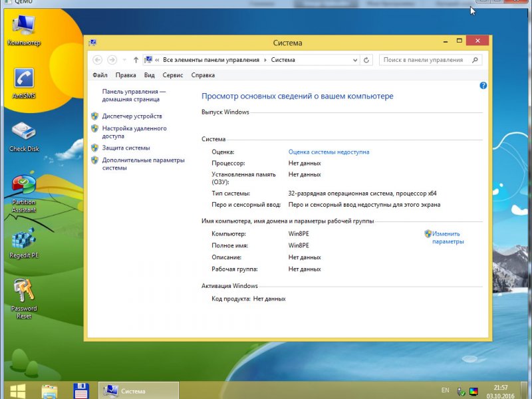Open the Справка menu
532x399 pixels.
203,75
